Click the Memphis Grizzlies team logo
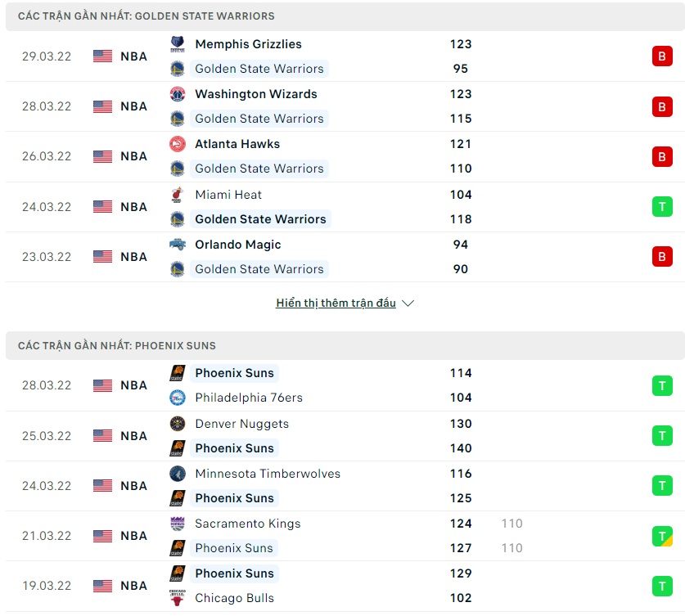685x616 pixels. pyautogui.click(x=177, y=44)
